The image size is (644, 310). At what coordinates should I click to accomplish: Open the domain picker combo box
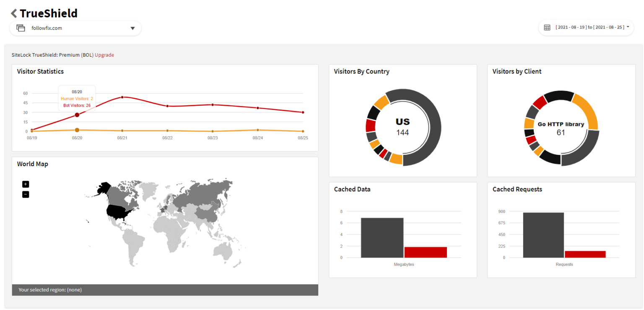[75, 28]
